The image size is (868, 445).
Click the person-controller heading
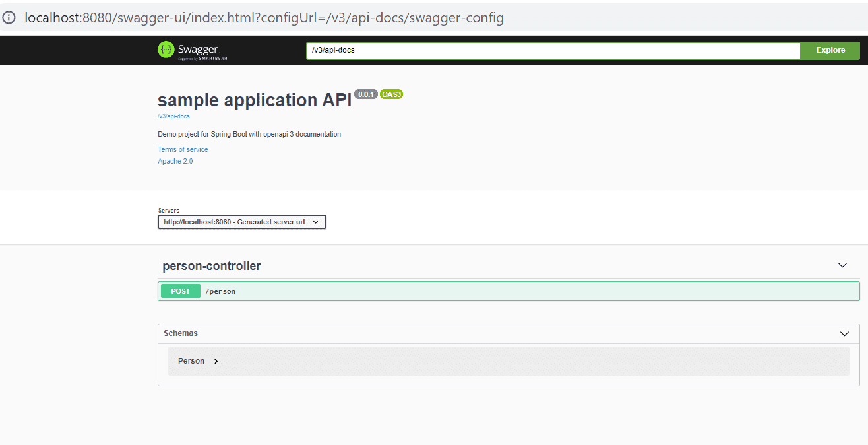click(212, 266)
